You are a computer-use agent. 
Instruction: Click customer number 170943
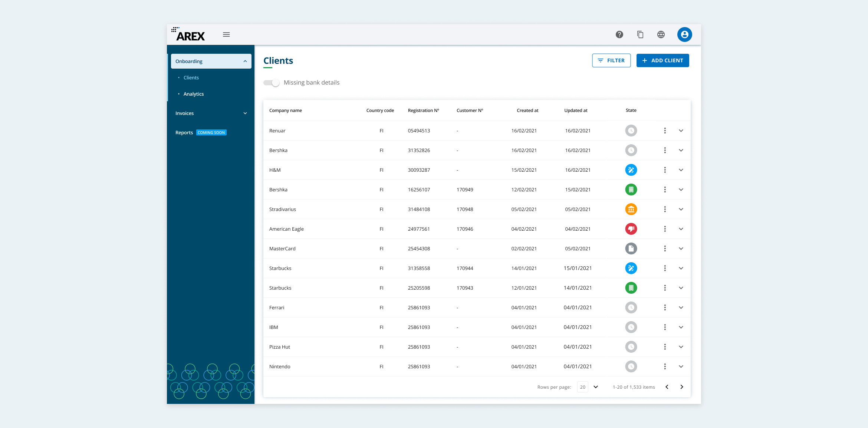click(x=465, y=288)
